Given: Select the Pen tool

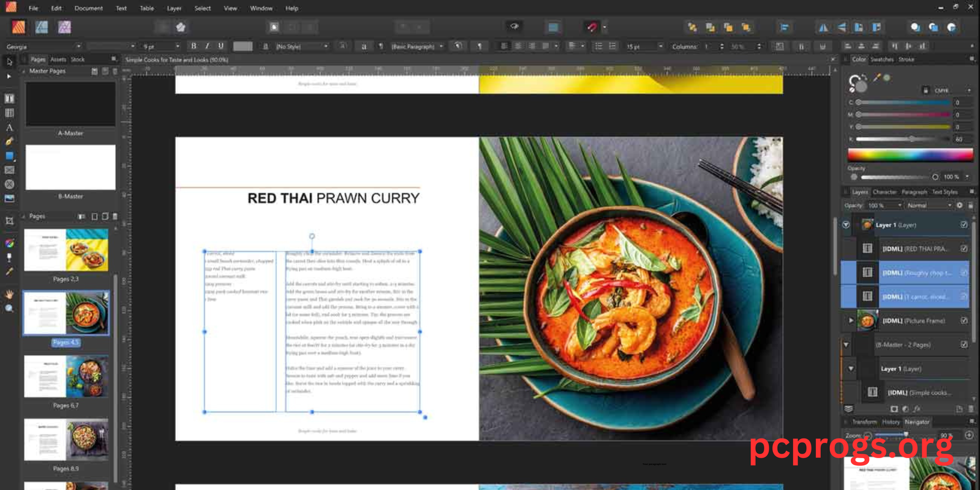Looking at the screenshot, I should tap(9, 141).
